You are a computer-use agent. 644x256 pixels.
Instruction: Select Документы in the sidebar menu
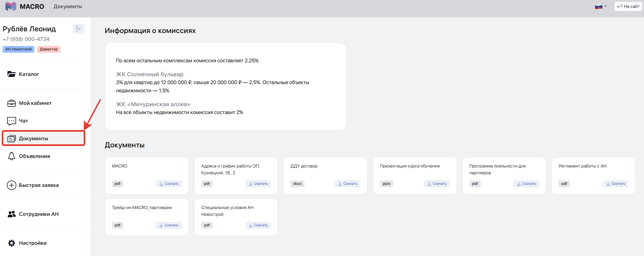(x=33, y=139)
